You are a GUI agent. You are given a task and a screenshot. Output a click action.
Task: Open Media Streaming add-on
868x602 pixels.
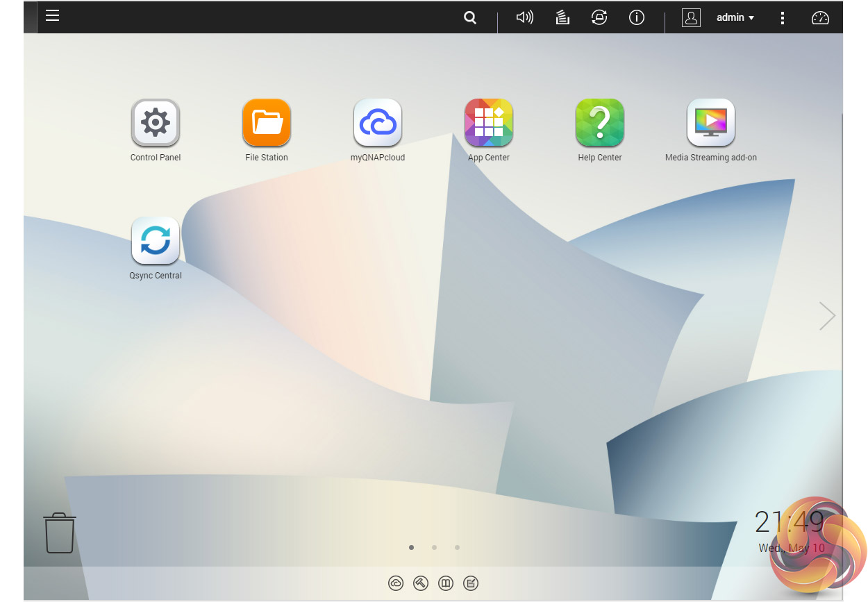coord(711,123)
